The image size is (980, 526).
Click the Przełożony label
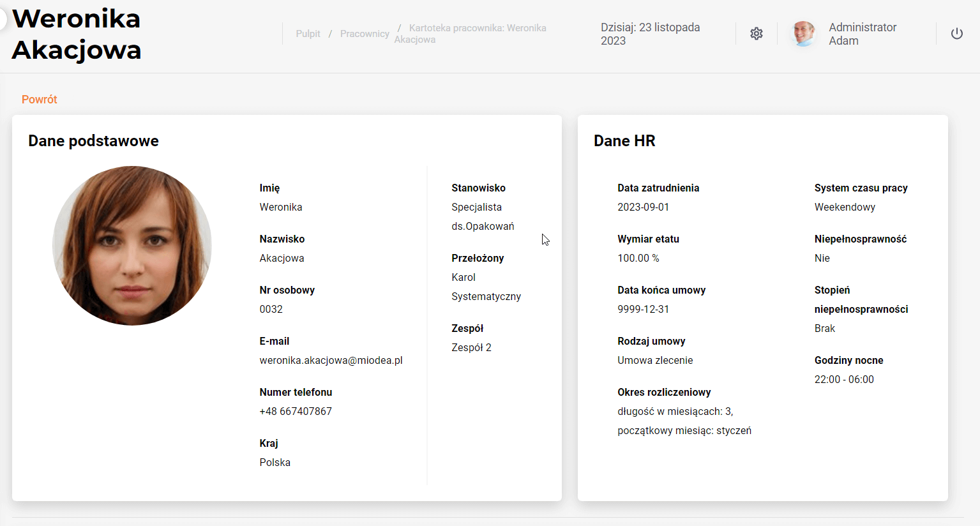click(x=478, y=258)
